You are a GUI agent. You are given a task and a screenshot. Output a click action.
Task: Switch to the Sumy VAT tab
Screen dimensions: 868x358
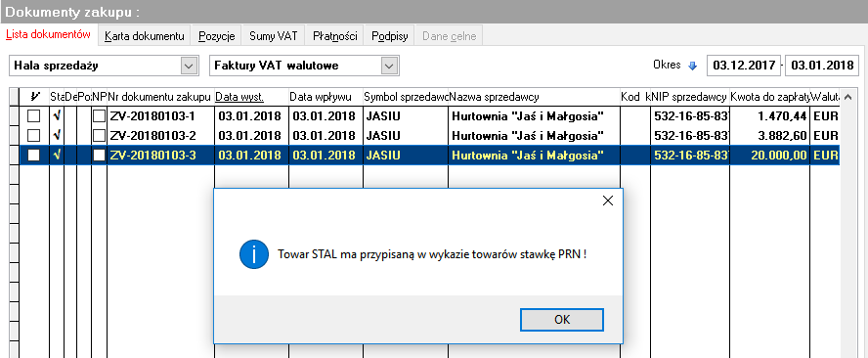pyautogui.click(x=274, y=36)
